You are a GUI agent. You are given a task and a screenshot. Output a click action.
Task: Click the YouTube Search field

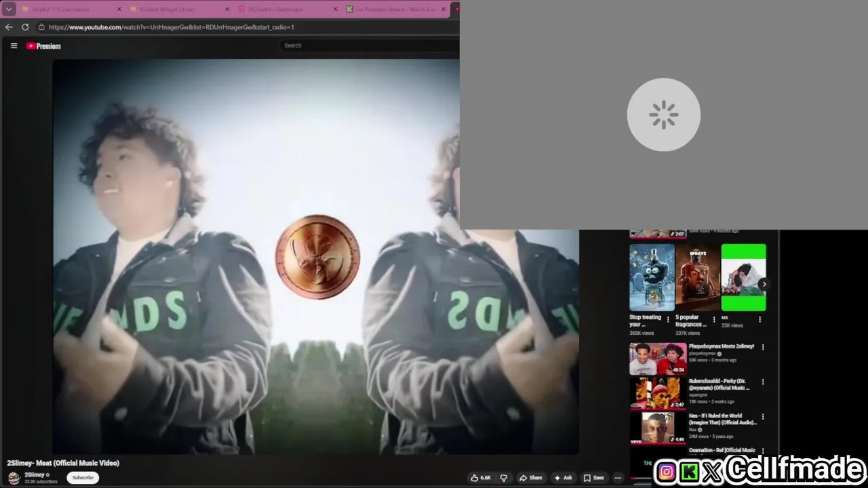point(370,45)
